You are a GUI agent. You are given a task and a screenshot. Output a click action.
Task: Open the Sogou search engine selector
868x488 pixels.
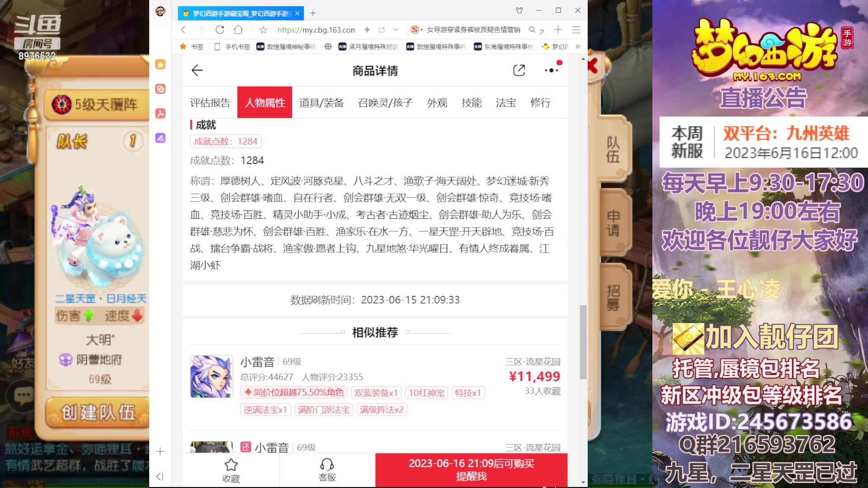[416, 30]
